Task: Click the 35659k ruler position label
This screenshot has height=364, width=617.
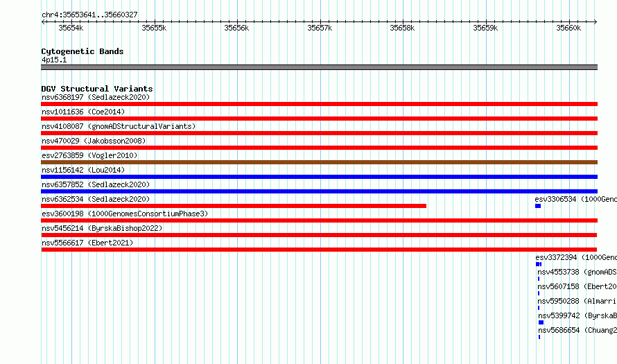Action: point(485,28)
